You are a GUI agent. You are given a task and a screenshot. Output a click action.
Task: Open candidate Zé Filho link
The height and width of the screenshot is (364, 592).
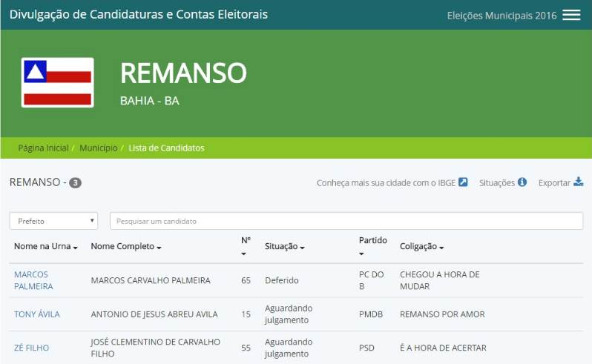click(x=31, y=348)
